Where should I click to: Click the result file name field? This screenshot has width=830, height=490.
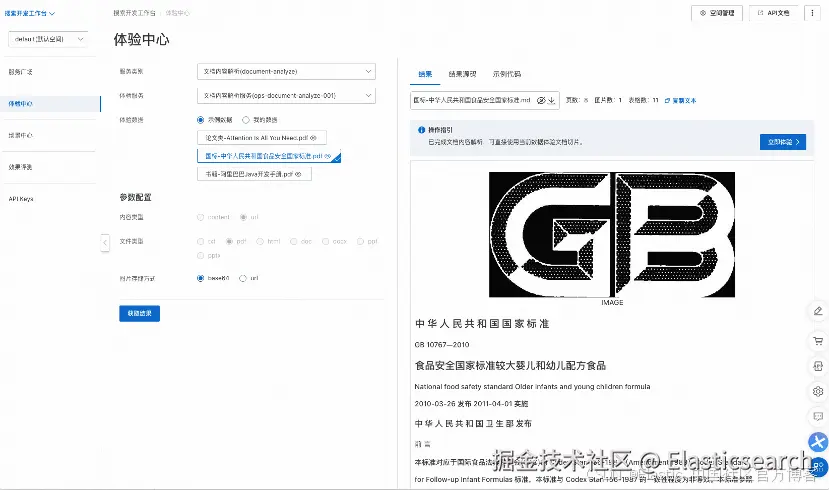484,101
